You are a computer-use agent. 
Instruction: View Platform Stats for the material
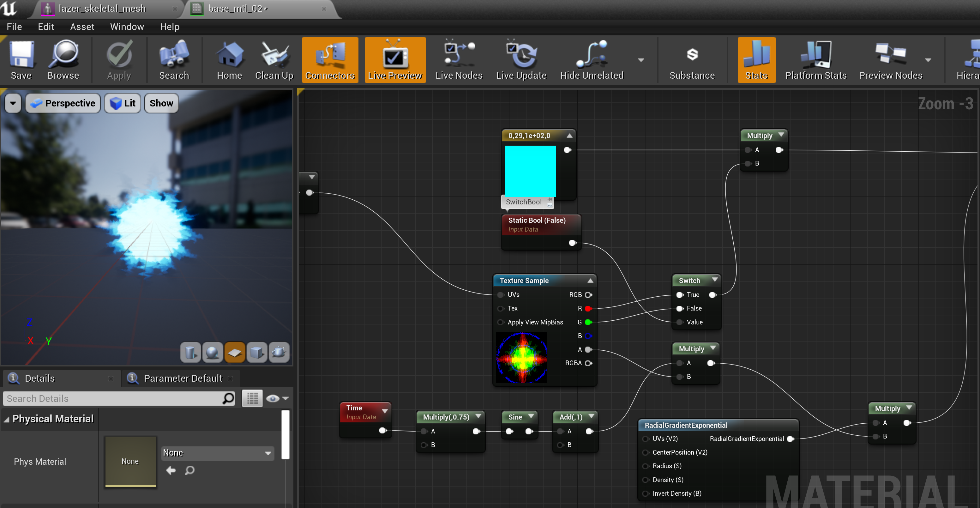(x=816, y=59)
